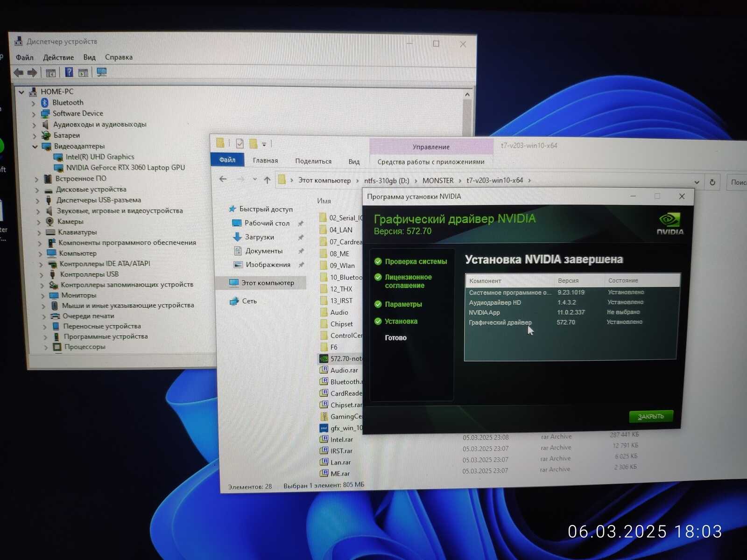Open the Средства работы с приложениями tab
Image resolution: width=747 pixels, height=560 pixels.
[431, 162]
